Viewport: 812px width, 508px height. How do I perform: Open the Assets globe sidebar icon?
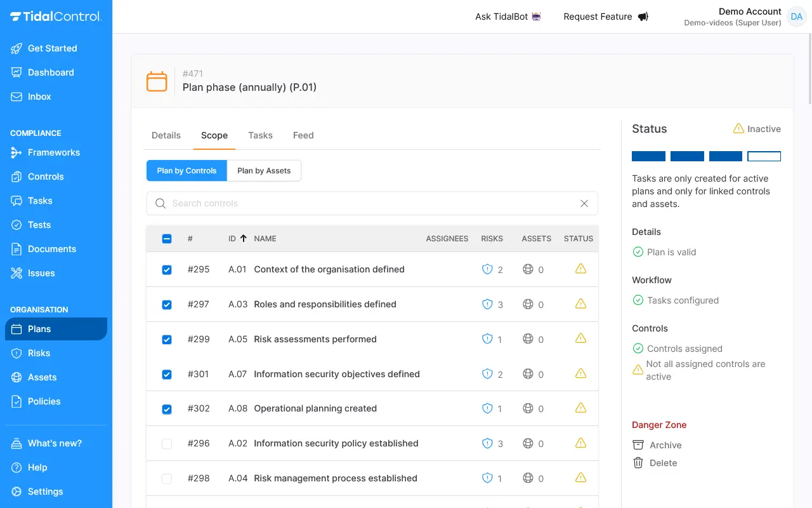click(16, 377)
